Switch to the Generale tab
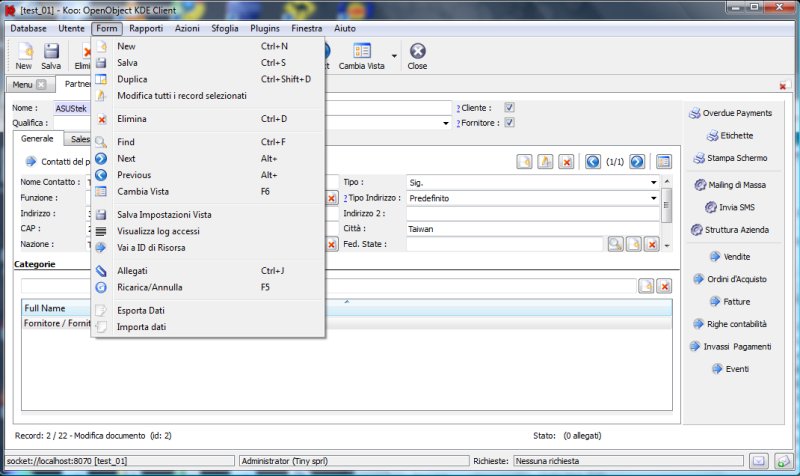800x476 pixels. 37,139
